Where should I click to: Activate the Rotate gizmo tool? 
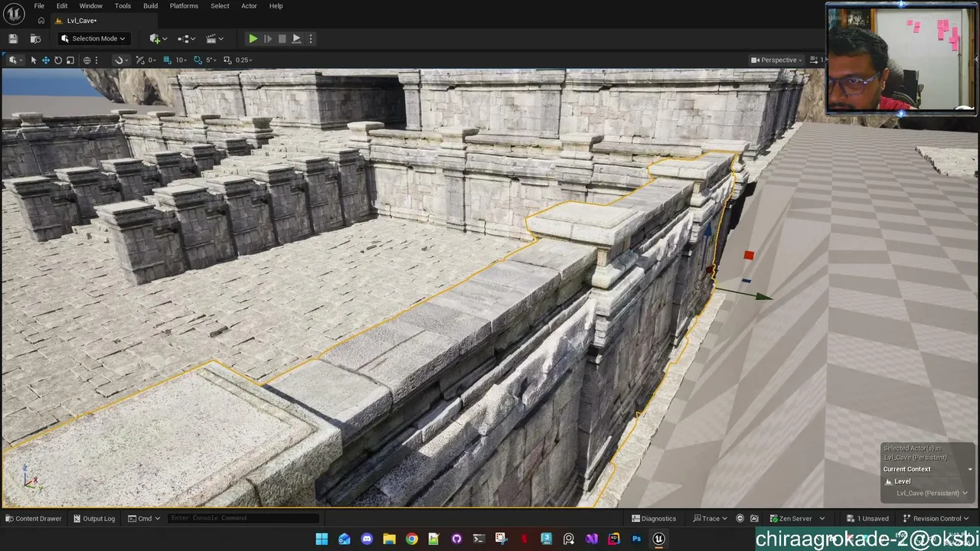tap(57, 60)
